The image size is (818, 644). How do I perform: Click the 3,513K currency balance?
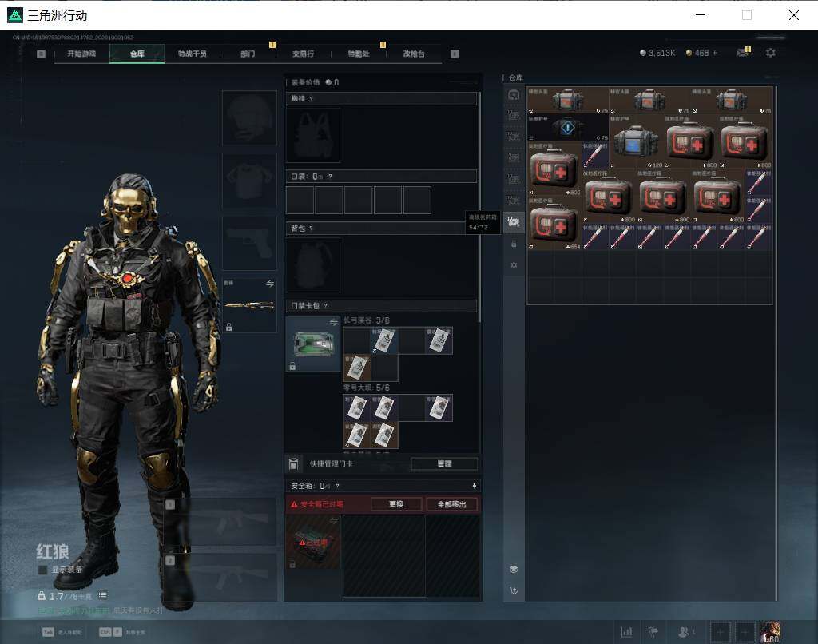click(657, 53)
